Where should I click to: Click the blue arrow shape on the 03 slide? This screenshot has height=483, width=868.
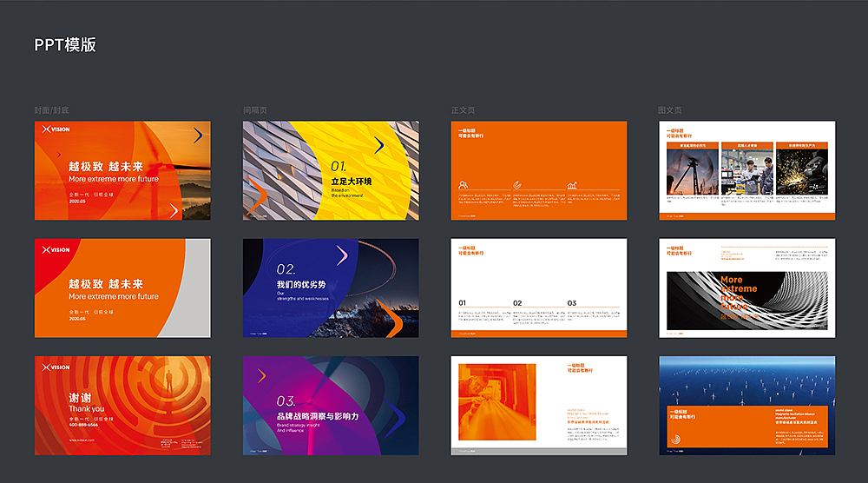tap(395, 418)
